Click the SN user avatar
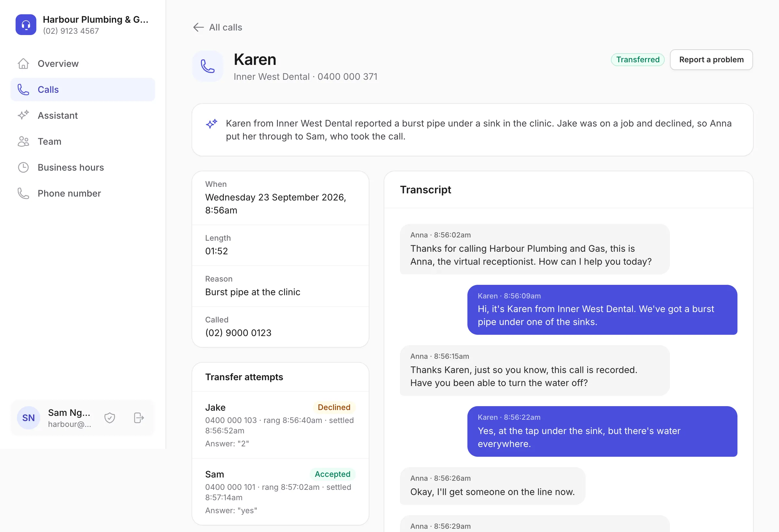This screenshot has height=532, width=779. [29, 418]
